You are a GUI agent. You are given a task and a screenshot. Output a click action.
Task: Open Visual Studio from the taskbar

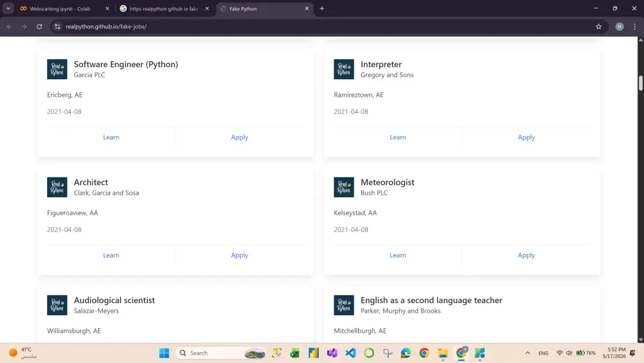(x=332, y=353)
